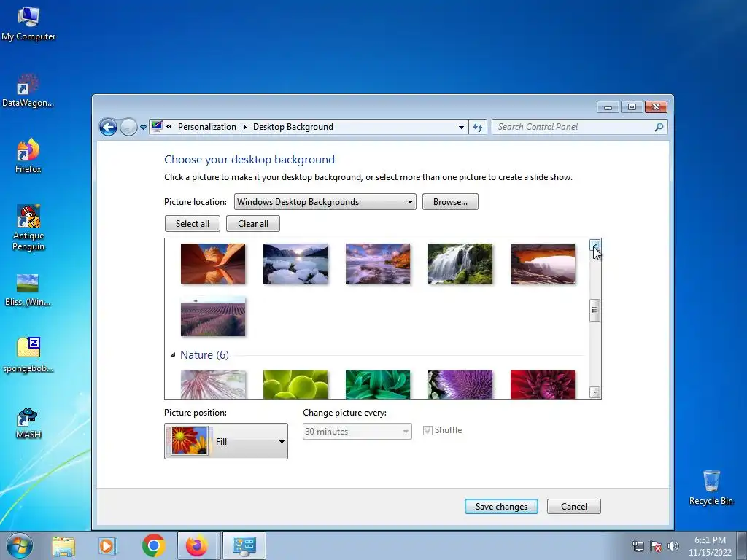Select the pink white feathery plant wallpaper

(x=213, y=384)
